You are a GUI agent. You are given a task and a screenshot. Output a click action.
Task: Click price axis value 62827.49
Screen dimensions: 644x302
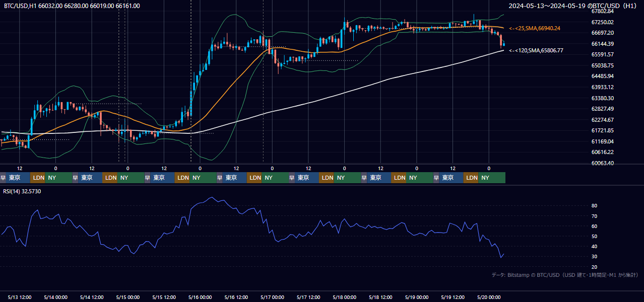(602, 109)
